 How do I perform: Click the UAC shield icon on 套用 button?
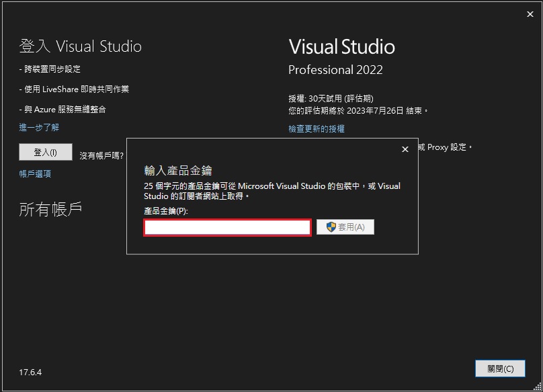[x=330, y=226]
